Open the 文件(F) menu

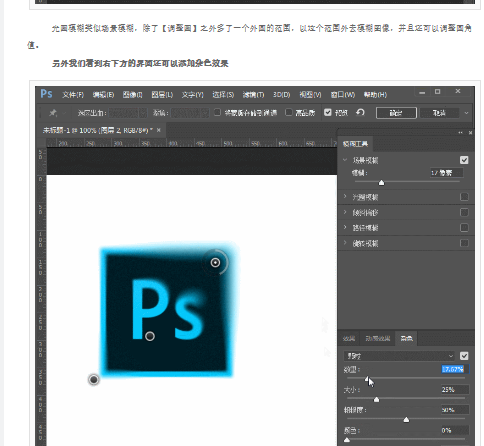[x=73, y=95]
